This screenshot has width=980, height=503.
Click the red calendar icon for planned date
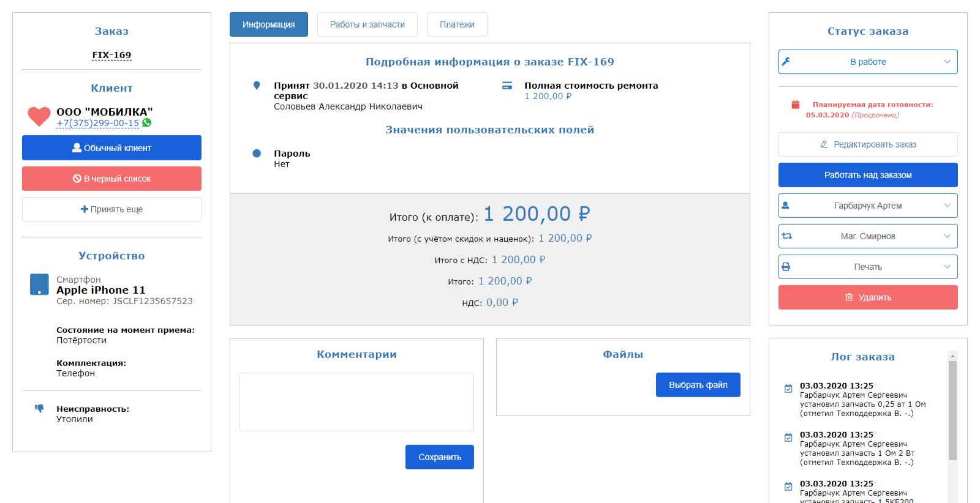coord(796,105)
